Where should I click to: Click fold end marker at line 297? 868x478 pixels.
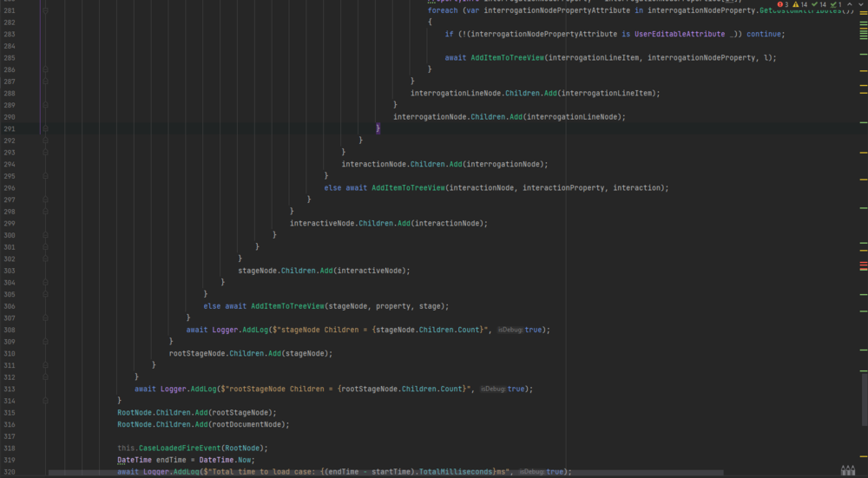coord(45,200)
